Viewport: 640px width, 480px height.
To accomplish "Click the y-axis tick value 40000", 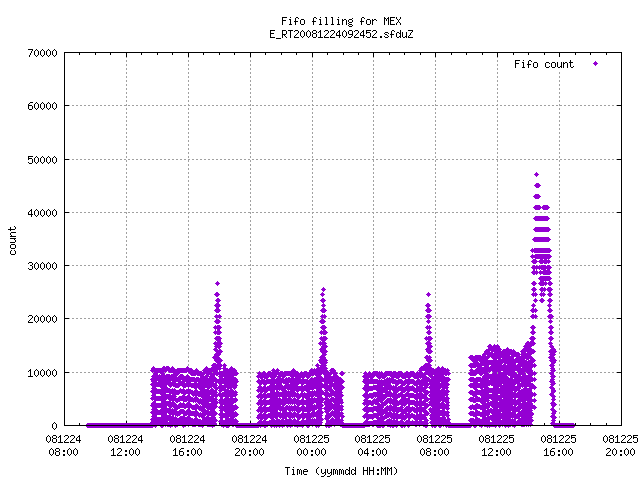I will (x=42, y=213).
